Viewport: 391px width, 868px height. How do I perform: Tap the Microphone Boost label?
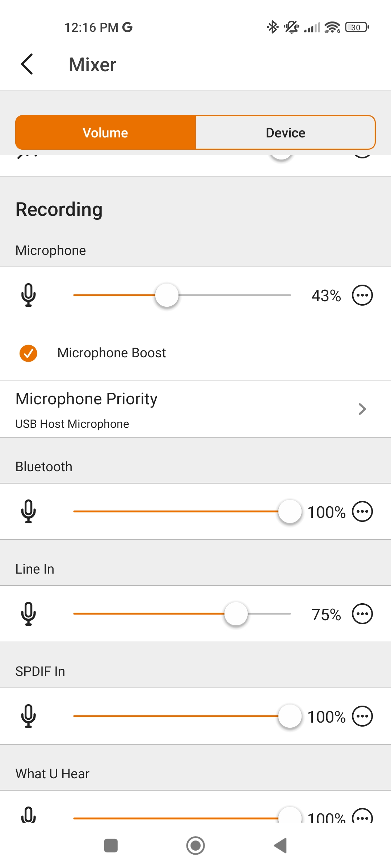(x=112, y=353)
